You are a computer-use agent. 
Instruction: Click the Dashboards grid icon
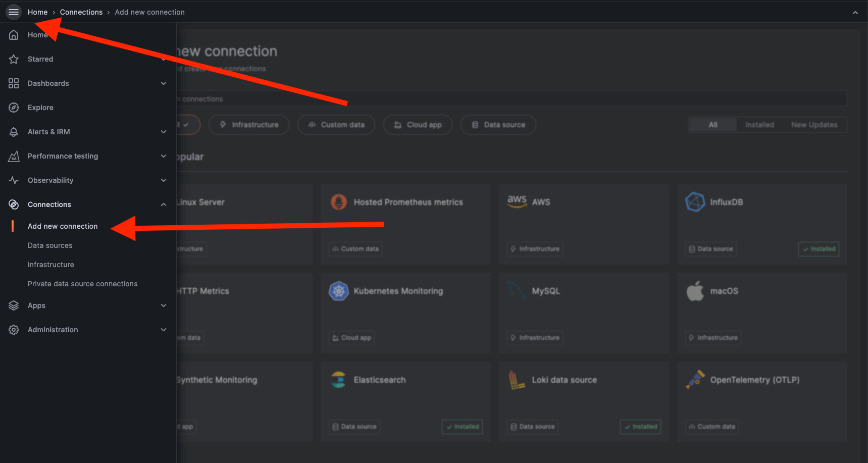click(x=13, y=83)
